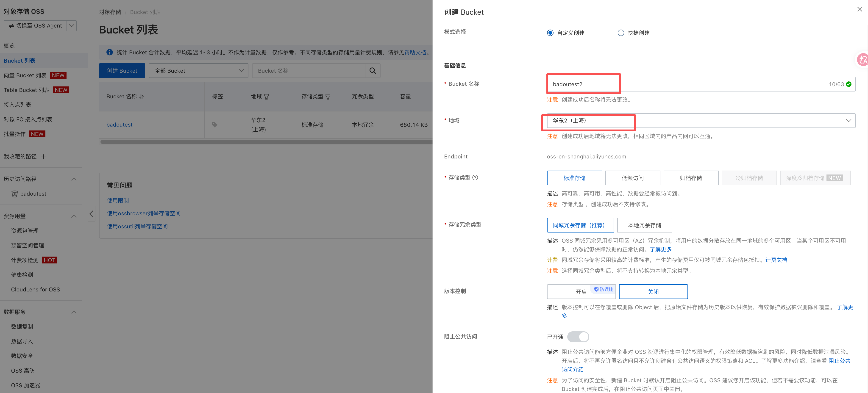Click the help question mark beside 存储类型

point(475,177)
